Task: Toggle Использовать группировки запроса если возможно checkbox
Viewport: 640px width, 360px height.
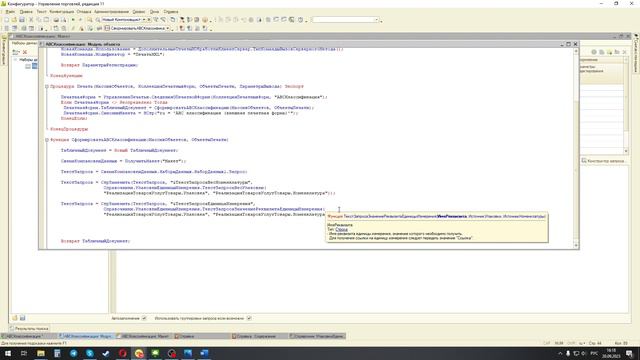Action: click(x=249, y=318)
